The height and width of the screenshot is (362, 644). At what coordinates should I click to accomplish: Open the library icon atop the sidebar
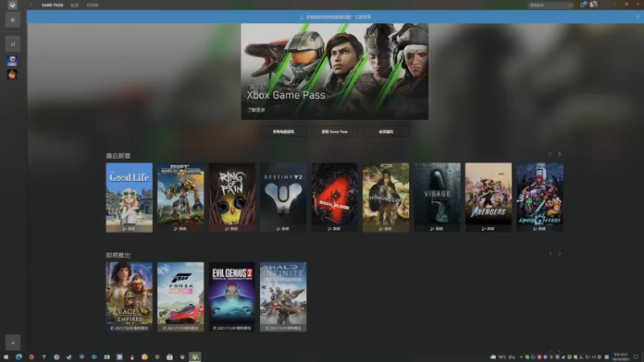[x=13, y=19]
